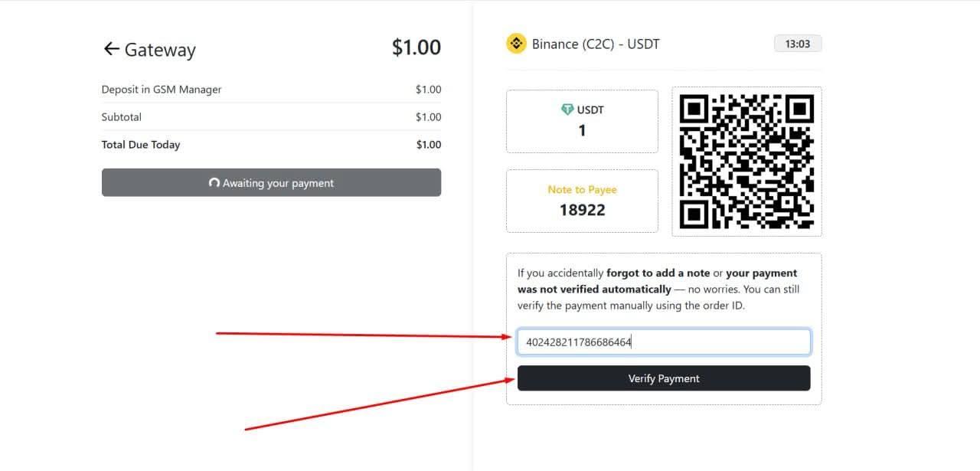
Task: Click the Binance logo icon
Action: tap(517, 44)
